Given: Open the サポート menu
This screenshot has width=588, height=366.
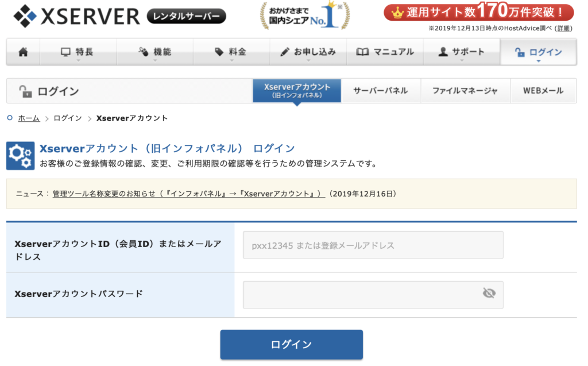Looking at the screenshot, I should coord(462,52).
